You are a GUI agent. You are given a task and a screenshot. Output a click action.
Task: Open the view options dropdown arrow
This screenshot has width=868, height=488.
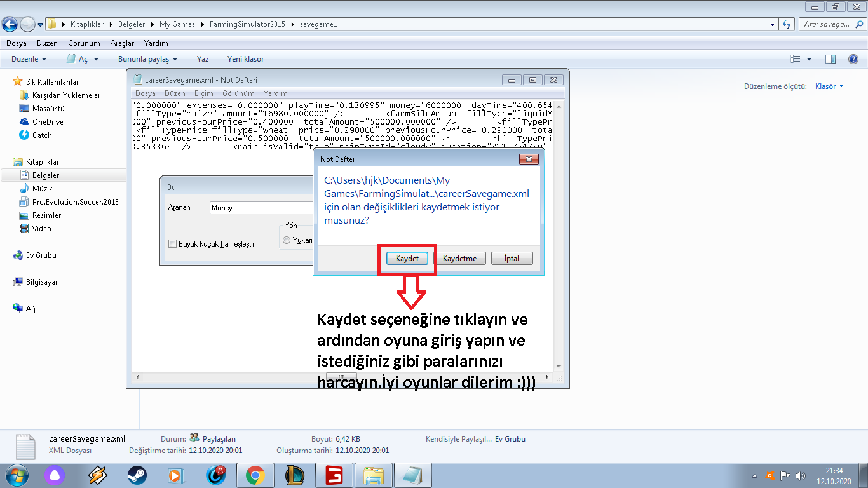pyautogui.click(x=809, y=59)
